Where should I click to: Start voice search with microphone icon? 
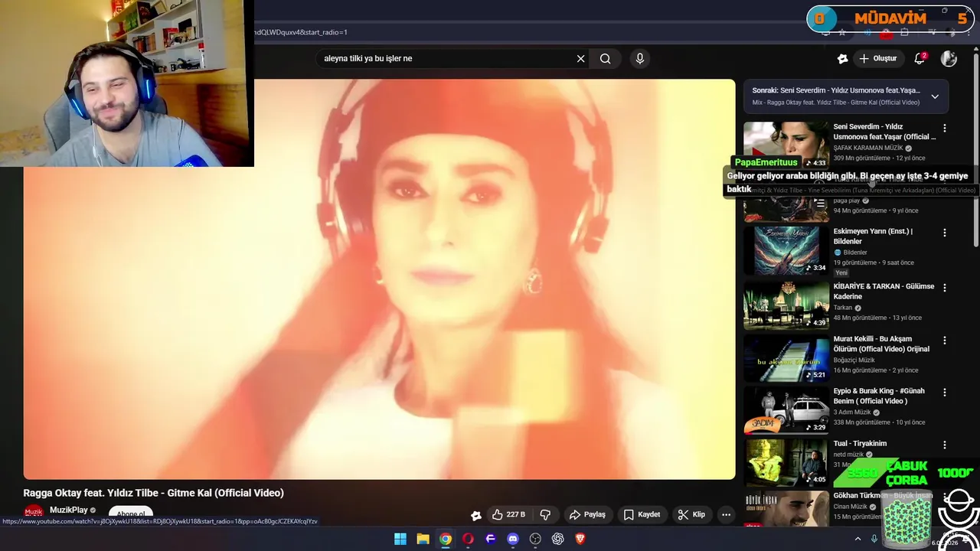coord(640,58)
